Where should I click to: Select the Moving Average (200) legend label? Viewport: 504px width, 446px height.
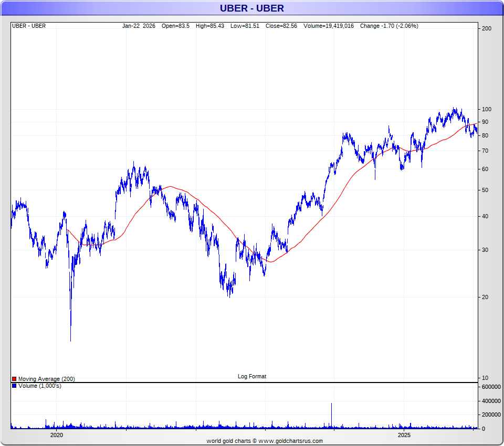click(47, 379)
